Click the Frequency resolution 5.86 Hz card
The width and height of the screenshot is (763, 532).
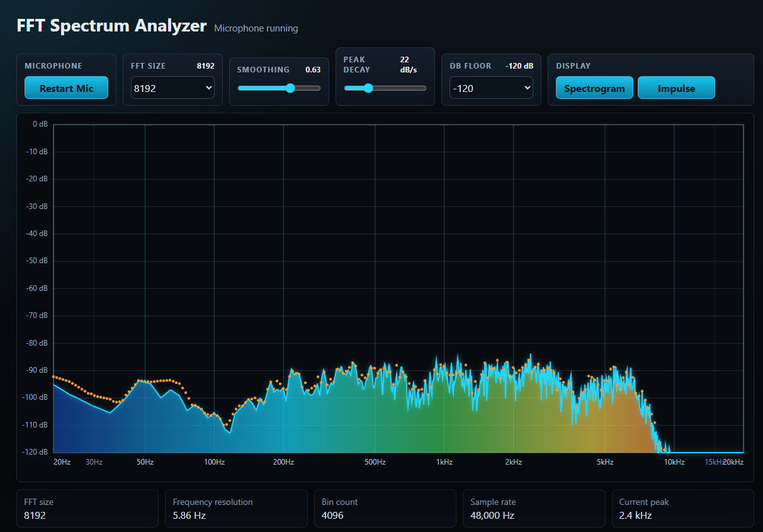click(x=236, y=508)
